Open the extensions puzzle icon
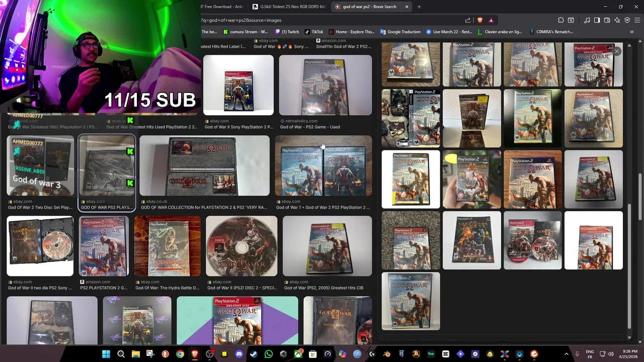Image resolution: width=644 pixels, height=362 pixels. point(561,20)
